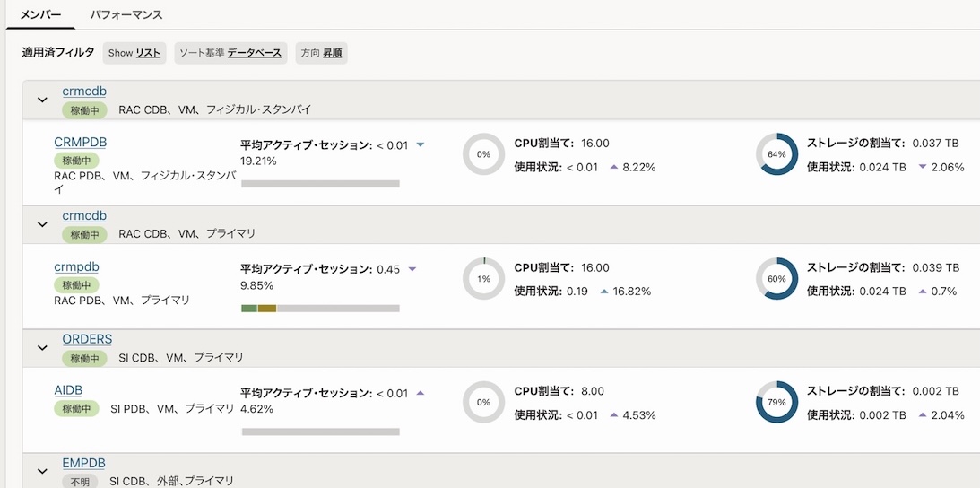Click crmpdb storage 60% donut chart
The width and height of the screenshot is (980, 488).
[776, 278]
